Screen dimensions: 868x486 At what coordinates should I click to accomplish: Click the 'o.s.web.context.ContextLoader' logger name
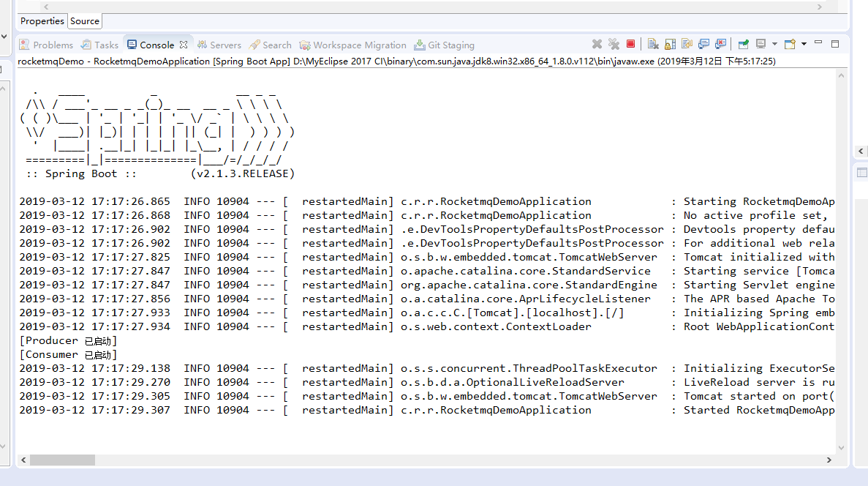pos(496,327)
